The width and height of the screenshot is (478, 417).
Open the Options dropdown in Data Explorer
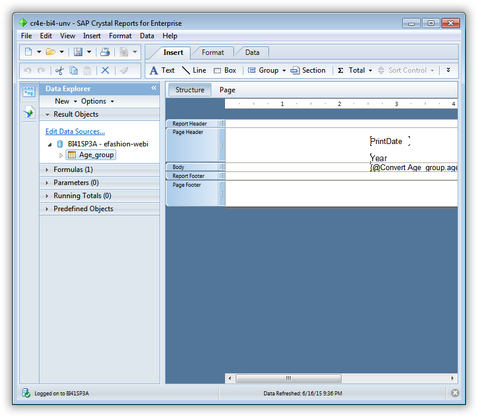click(97, 101)
